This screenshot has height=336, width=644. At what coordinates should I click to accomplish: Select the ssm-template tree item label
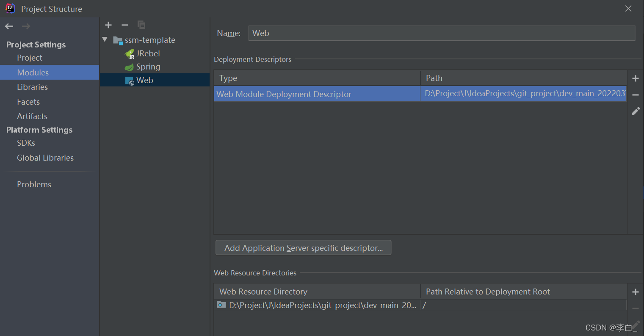(150, 40)
